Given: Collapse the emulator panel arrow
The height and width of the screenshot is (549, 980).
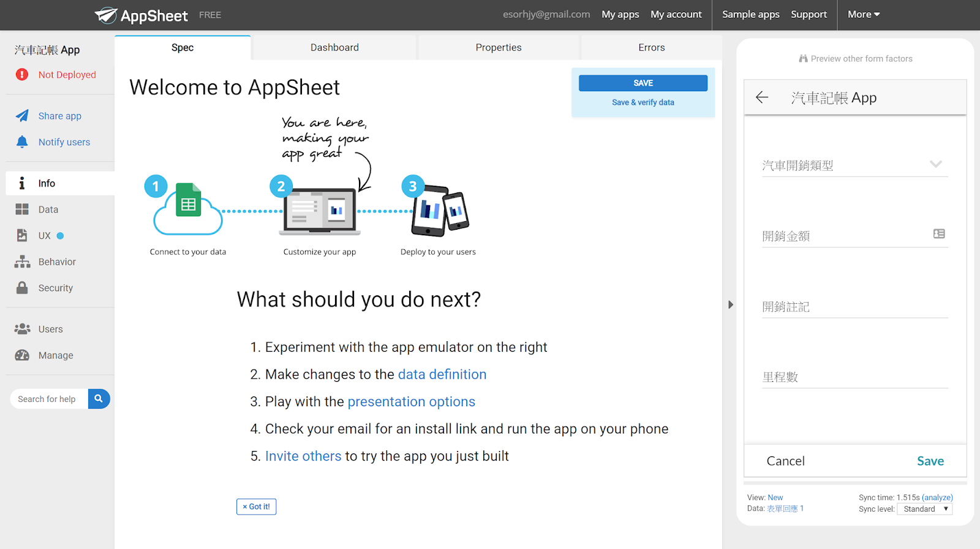Looking at the screenshot, I should [730, 305].
